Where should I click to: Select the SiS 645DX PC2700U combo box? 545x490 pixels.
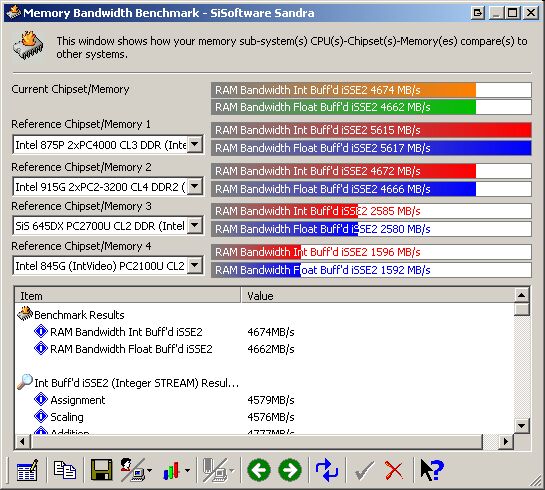tap(108, 226)
